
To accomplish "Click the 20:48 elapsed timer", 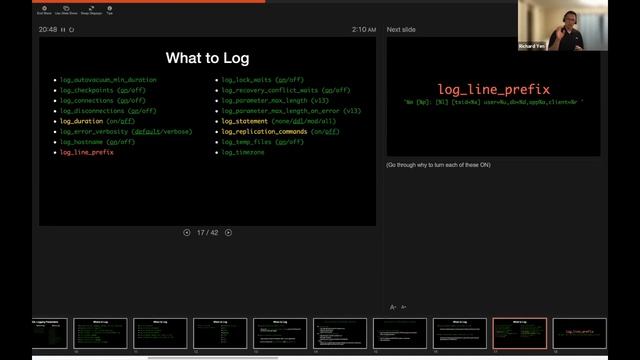I will (x=48, y=29).
